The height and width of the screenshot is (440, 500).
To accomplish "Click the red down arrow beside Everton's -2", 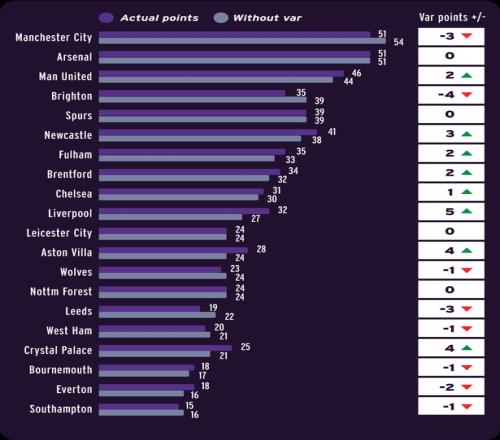I will tap(467, 387).
